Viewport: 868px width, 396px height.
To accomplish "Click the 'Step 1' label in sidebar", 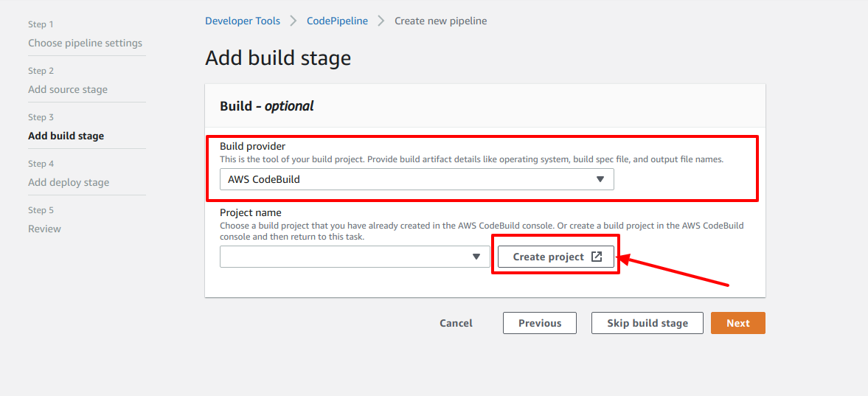I will coord(41,24).
